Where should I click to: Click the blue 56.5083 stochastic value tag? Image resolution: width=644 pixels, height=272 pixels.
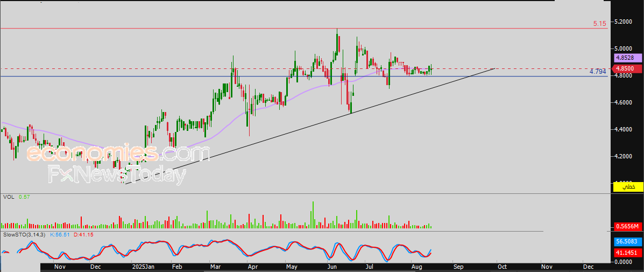627,242
